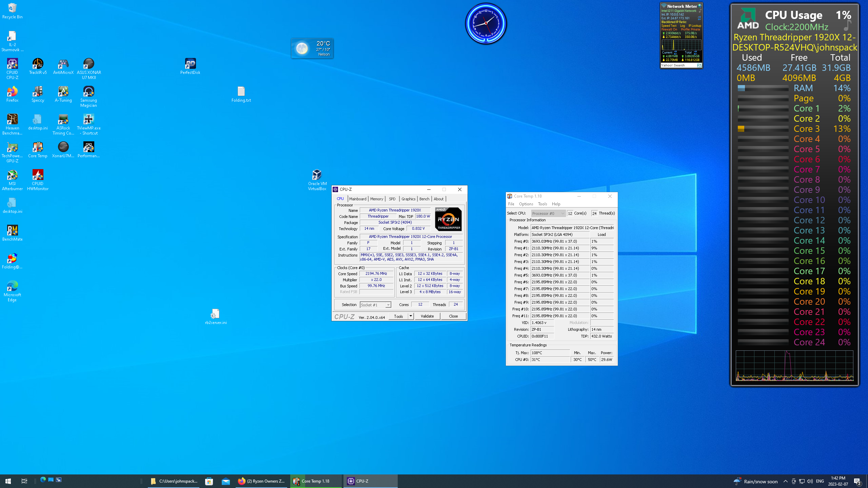The width and height of the screenshot is (868, 488).
Task: Reset Total traffic counter in Network Meter
Action: coord(695,53)
